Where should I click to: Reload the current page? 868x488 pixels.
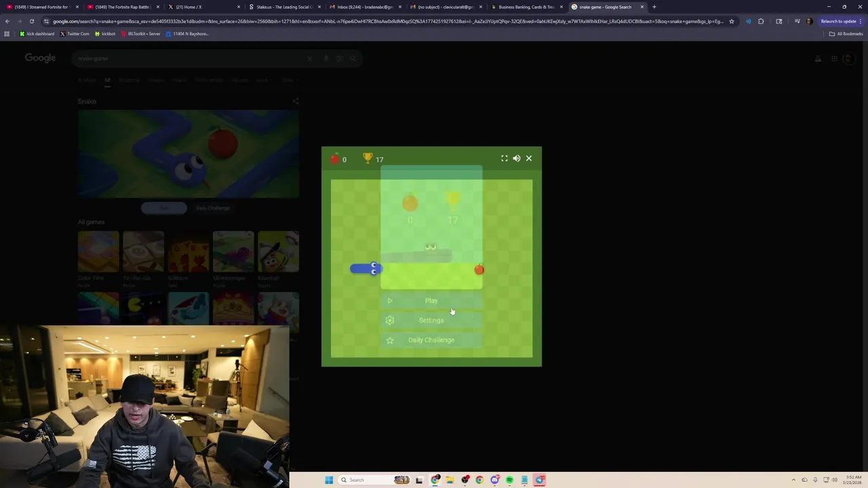coord(31,21)
